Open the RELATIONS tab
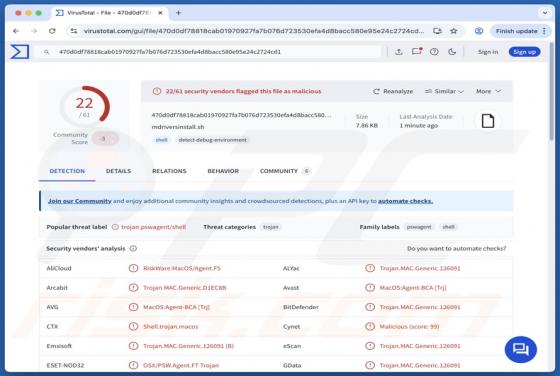 pyautogui.click(x=169, y=171)
